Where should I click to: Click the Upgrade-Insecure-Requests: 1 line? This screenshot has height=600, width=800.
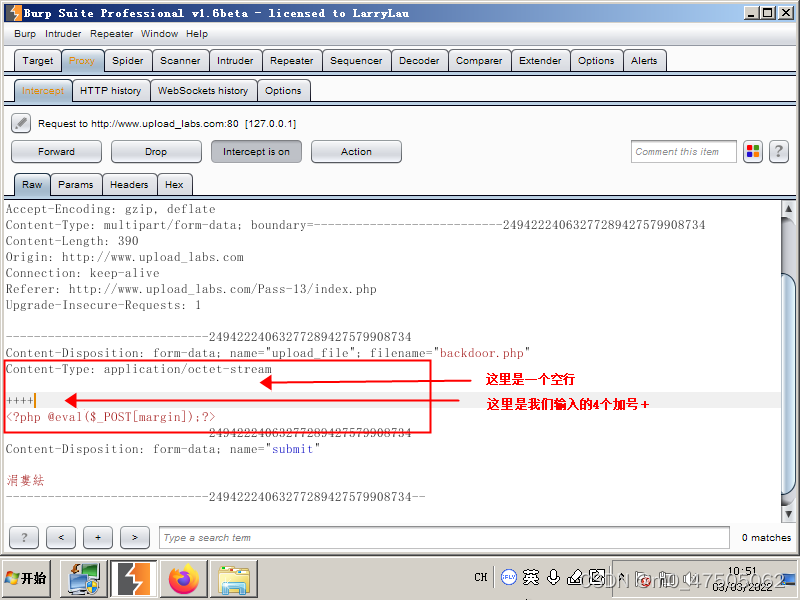pos(103,305)
